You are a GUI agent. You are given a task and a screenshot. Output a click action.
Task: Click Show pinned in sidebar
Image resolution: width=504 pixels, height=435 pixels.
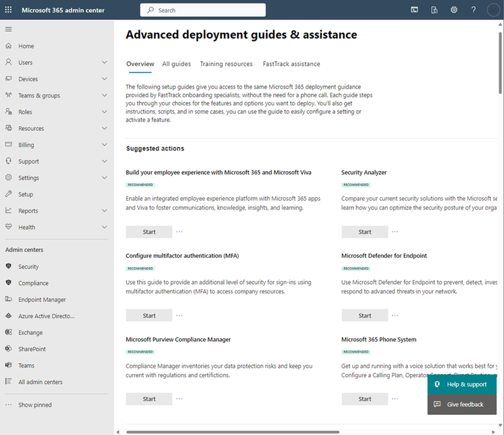pos(35,405)
